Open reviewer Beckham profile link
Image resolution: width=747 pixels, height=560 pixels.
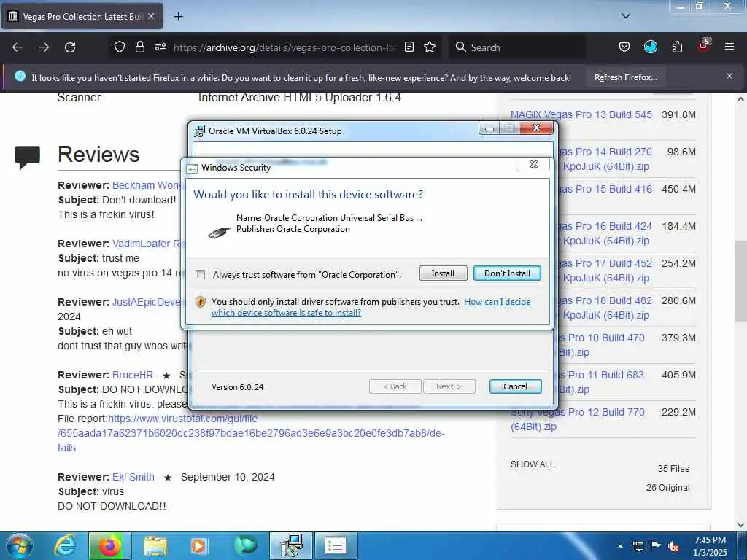click(147, 186)
